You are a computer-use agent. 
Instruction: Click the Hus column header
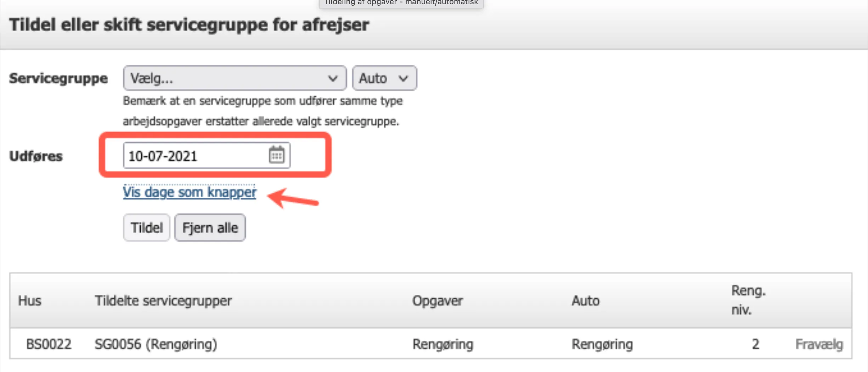(x=30, y=301)
